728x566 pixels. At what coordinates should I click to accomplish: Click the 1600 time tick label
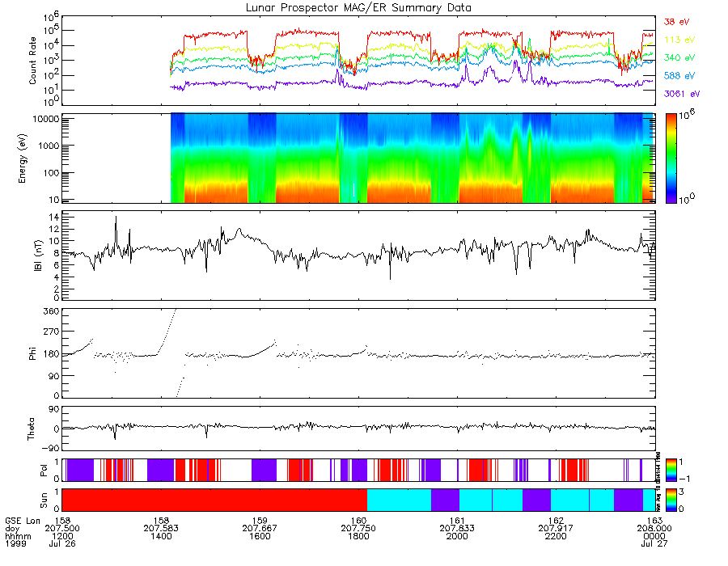(x=260, y=536)
